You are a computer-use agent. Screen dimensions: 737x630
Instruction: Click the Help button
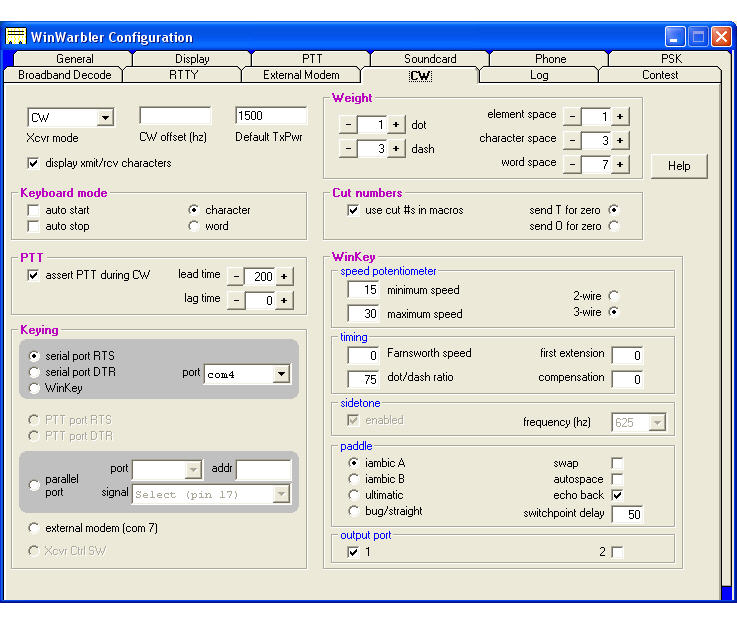point(679,166)
